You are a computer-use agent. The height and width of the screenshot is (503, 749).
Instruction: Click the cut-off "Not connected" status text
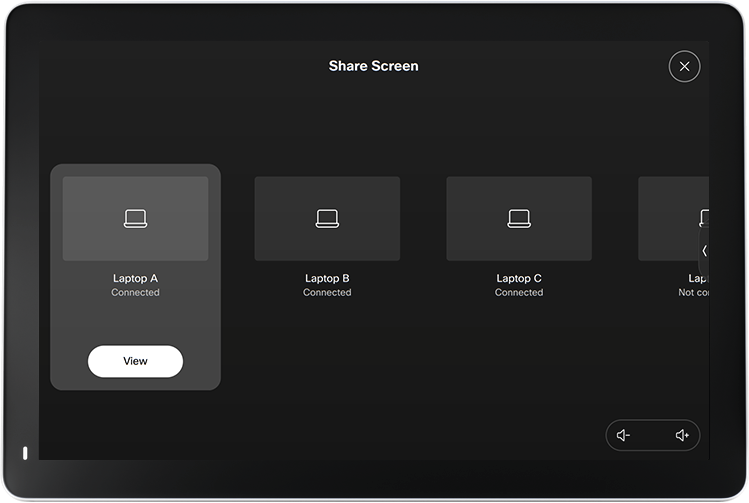tap(693, 293)
